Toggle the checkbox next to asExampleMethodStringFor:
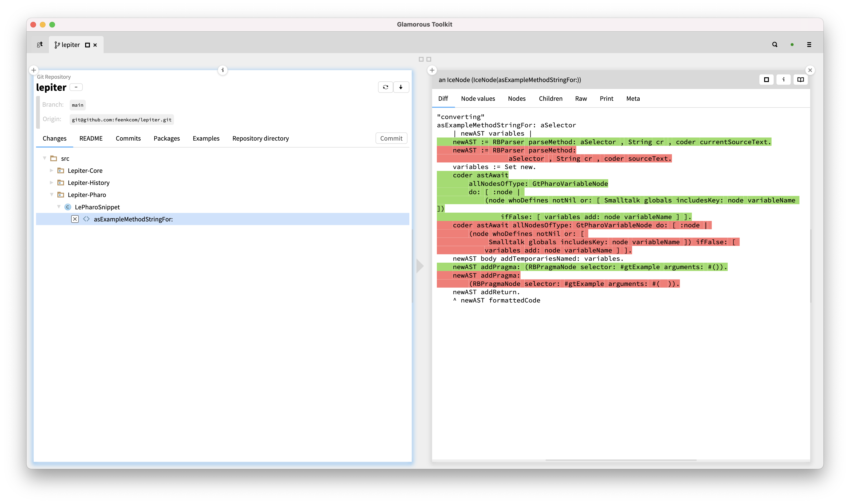 tap(75, 219)
